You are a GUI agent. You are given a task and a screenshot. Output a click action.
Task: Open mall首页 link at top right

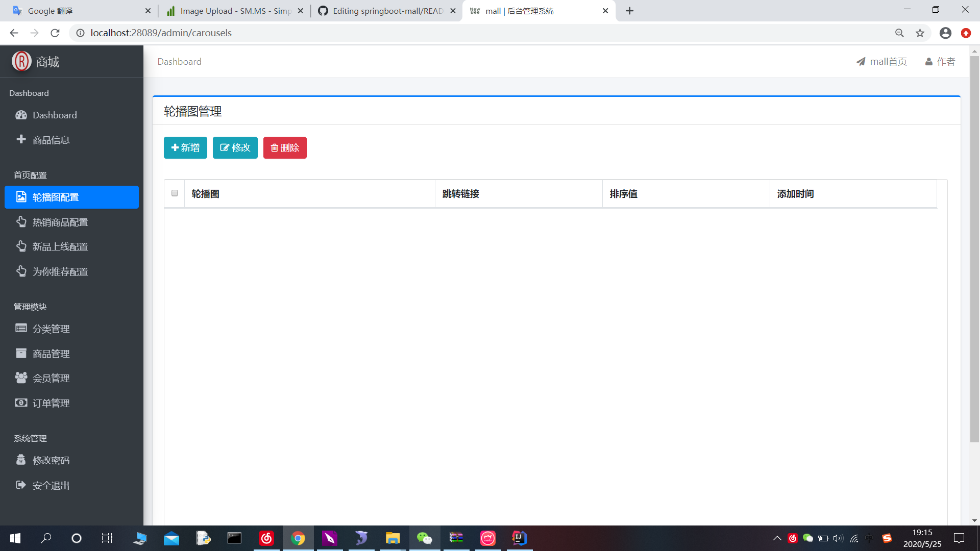pyautogui.click(x=881, y=61)
